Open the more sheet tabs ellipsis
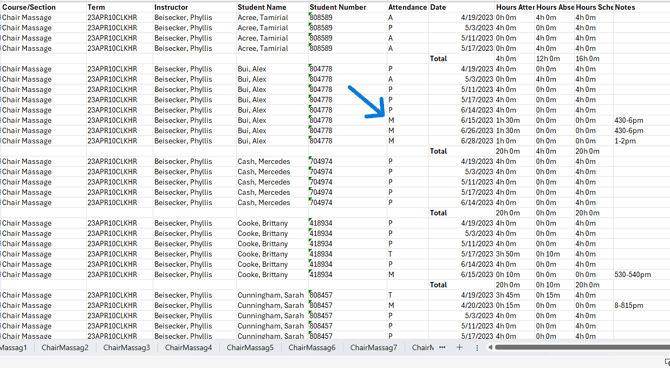Image resolution: width=670 pixels, height=368 pixels. (442, 347)
